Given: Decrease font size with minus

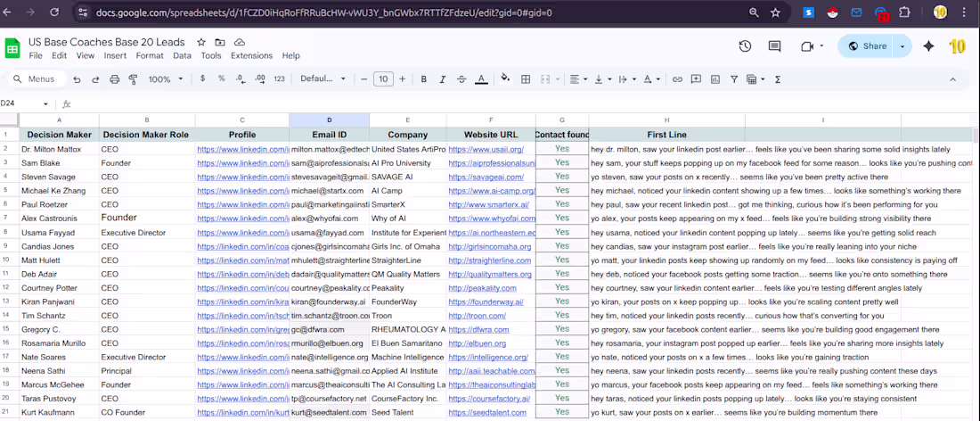Looking at the screenshot, I should point(364,79).
